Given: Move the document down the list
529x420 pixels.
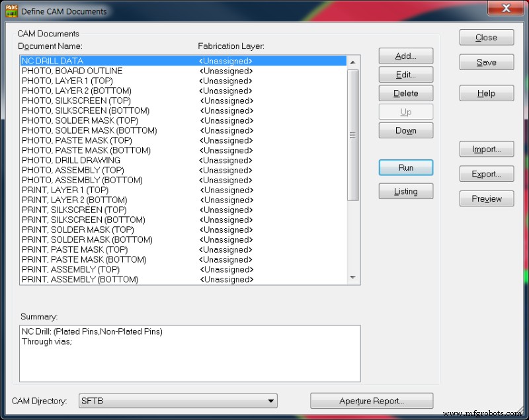Looking at the screenshot, I should [405, 130].
